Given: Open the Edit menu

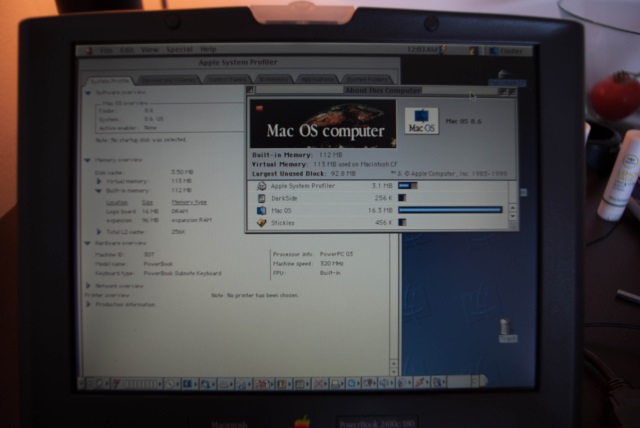Looking at the screenshot, I should [x=127, y=50].
